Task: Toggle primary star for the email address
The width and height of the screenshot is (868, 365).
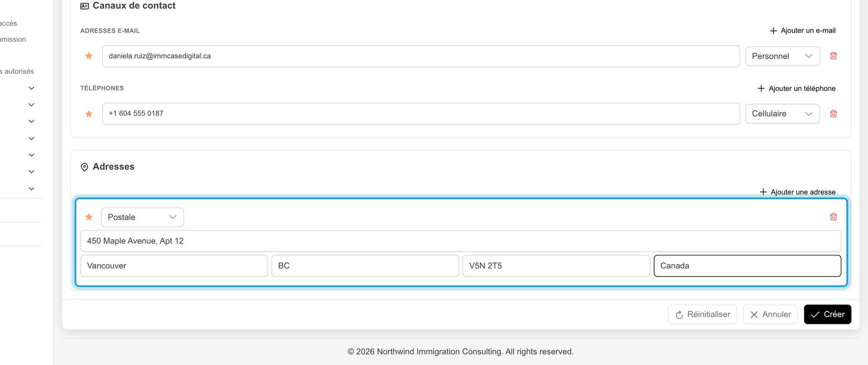Action: coord(89,56)
